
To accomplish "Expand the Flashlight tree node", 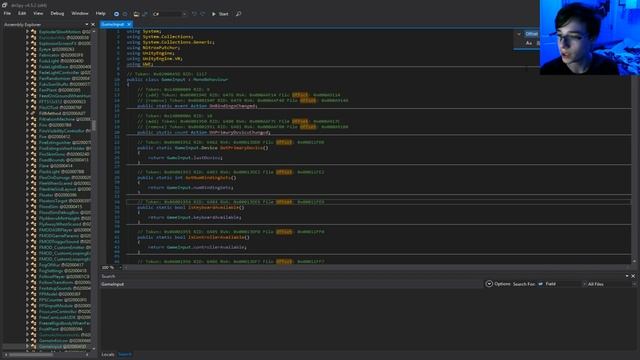I will [x=28, y=172].
